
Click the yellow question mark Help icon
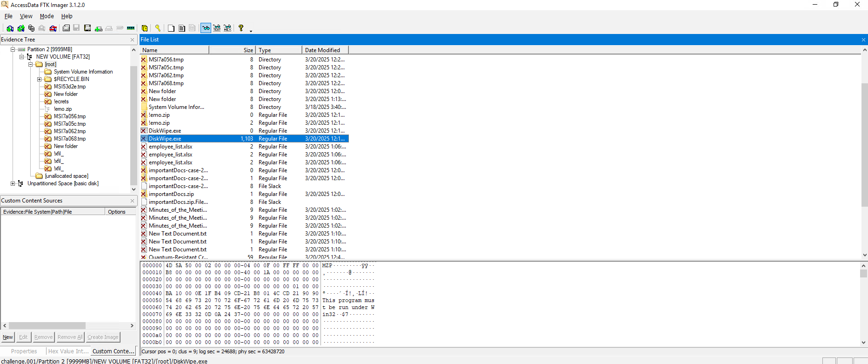[241, 28]
